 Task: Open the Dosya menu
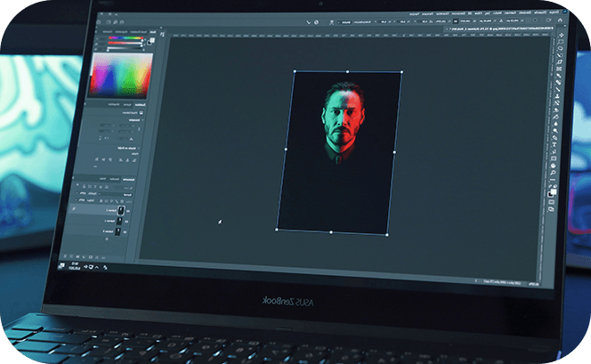pyautogui.click(x=554, y=12)
